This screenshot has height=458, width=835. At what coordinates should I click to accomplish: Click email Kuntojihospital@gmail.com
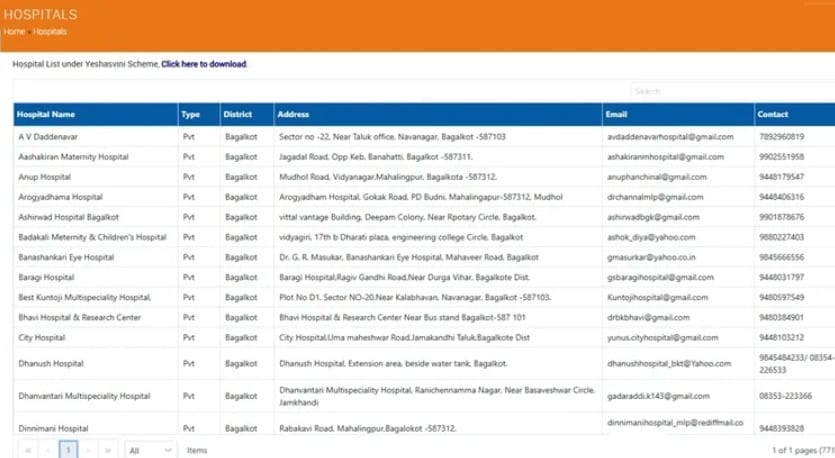[x=658, y=298]
